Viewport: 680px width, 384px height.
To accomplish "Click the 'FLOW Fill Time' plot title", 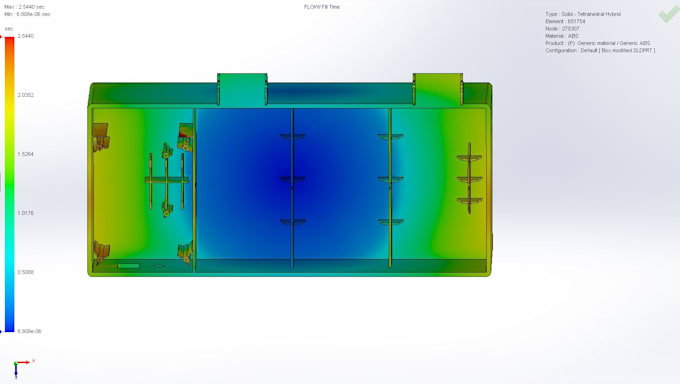I will tap(322, 7).
